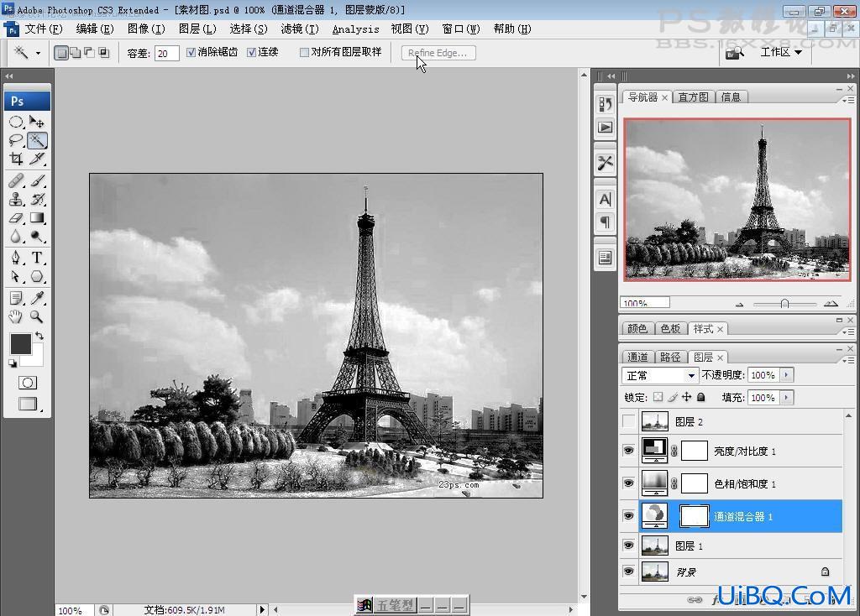Open the status bar info arrow menu
The image size is (860, 616).
click(262, 609)
